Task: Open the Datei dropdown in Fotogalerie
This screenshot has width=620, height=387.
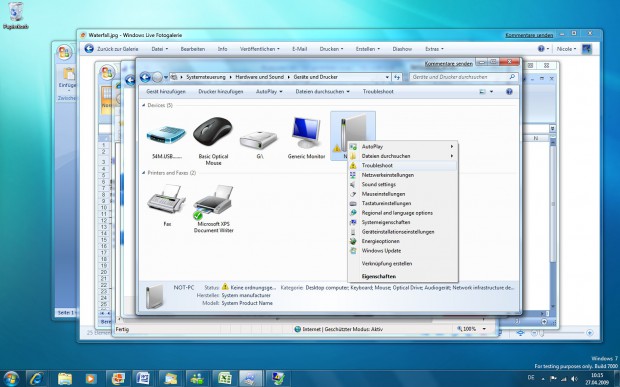Action: tap(160, 49)
